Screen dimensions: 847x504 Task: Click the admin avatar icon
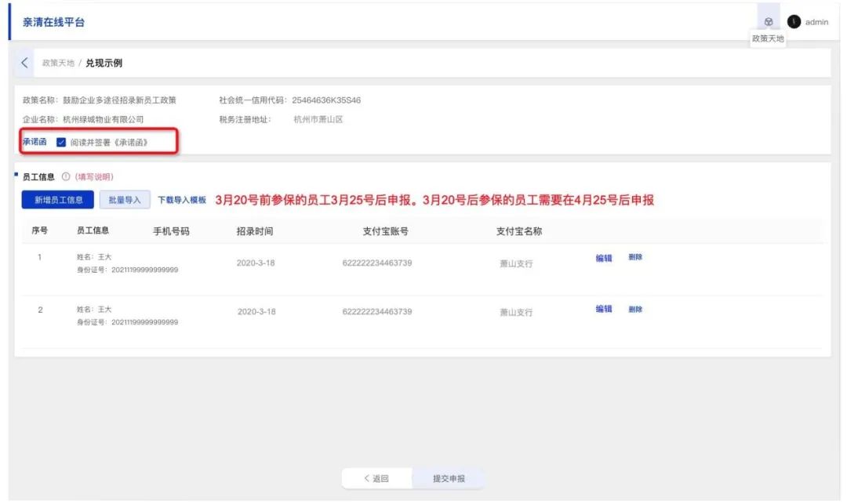794,22
